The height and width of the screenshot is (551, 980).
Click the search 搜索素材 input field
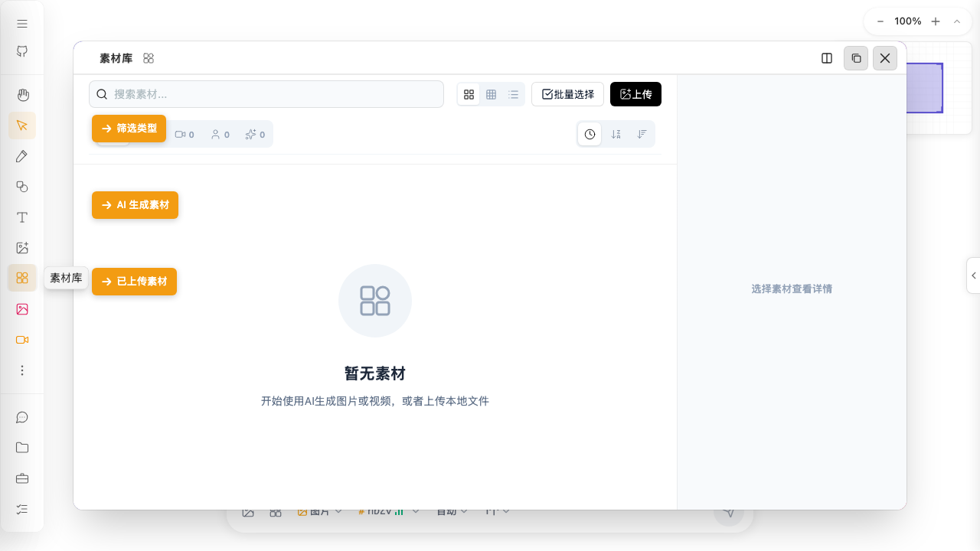click(x=266, y=94)
